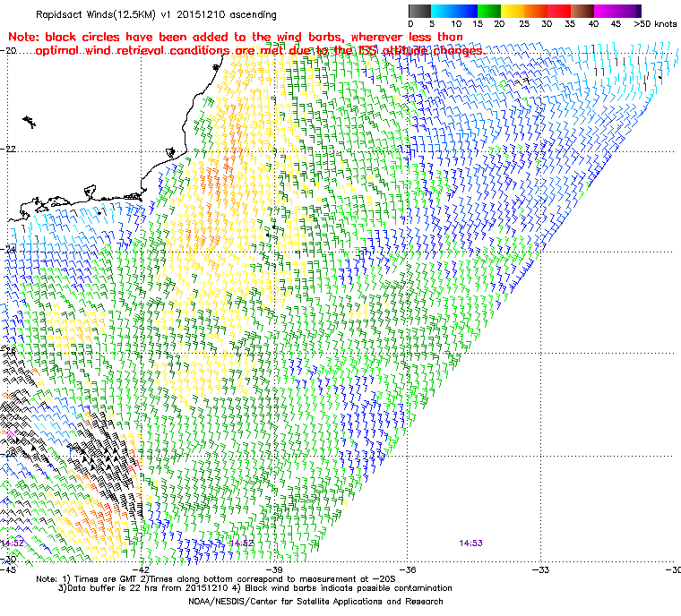Click the green 15–20 knots legend segment

489,11
